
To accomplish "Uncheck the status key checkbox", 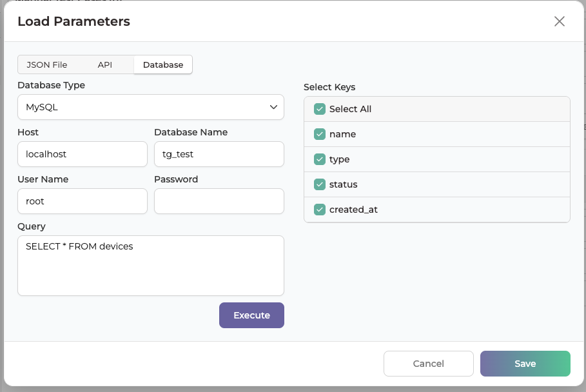I will tap(320, 184).
